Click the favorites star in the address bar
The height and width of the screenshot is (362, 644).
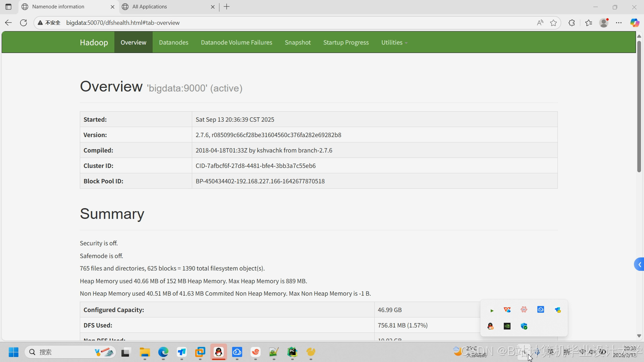click(553, 22)
